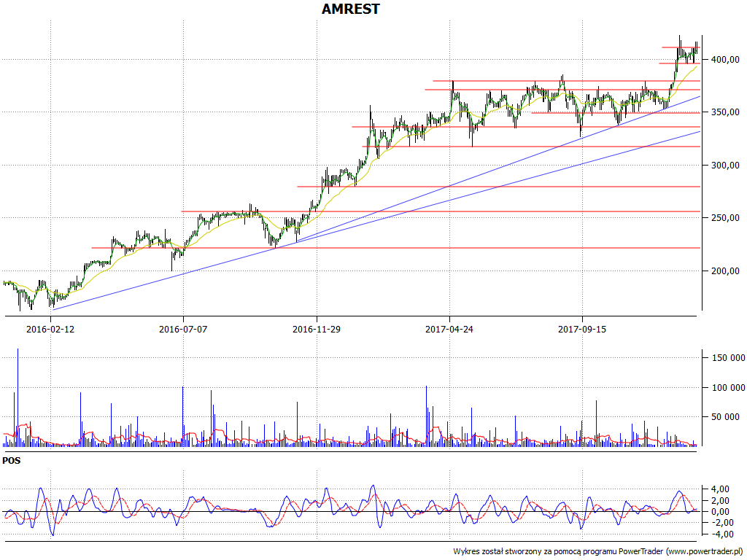This screenshot has width=747, height=560.
Task: Click the 2016-02-12 date label
Action: tap(50, 329)
